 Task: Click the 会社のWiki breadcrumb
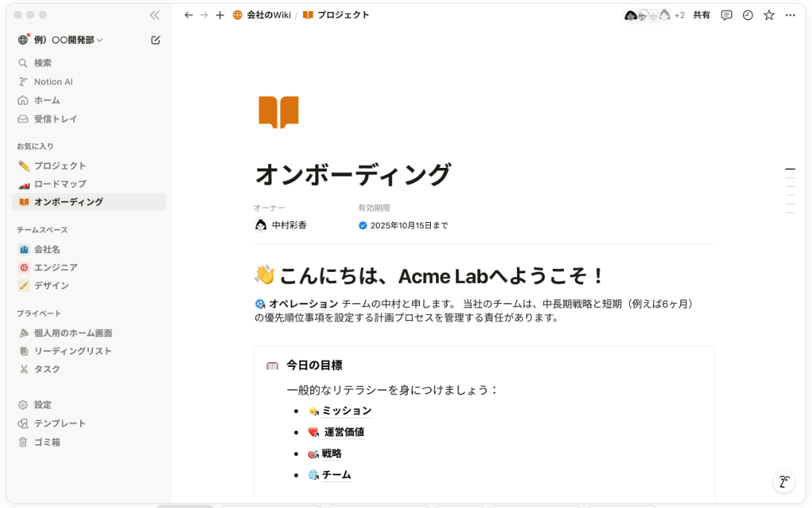pyautogui.click(x=262, y=15)
